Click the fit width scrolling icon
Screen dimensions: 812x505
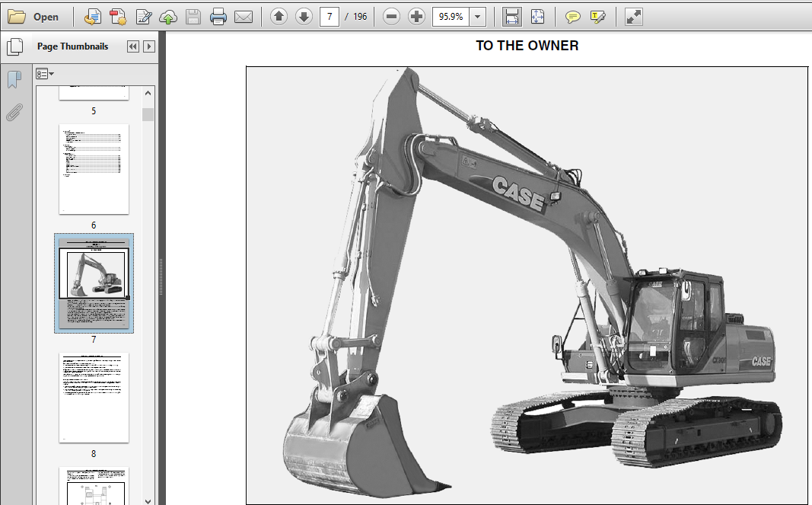(512, 17)
